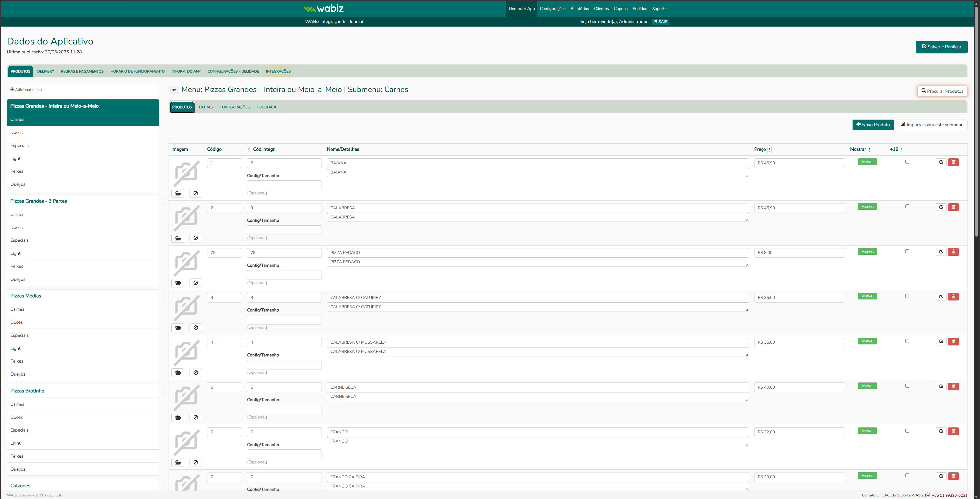Remove image icon for BAIANA product

coord(196,193)
